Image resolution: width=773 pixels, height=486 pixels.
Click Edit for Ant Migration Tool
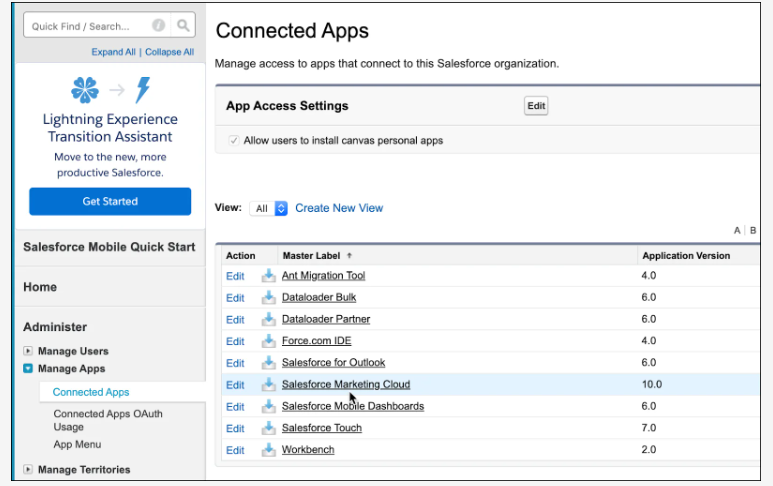tap(235, 276)
